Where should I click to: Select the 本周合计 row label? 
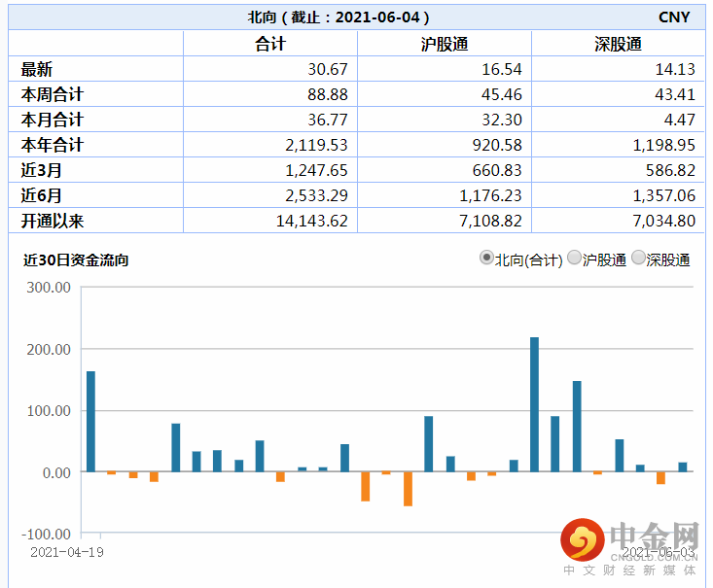pos(53,94)
